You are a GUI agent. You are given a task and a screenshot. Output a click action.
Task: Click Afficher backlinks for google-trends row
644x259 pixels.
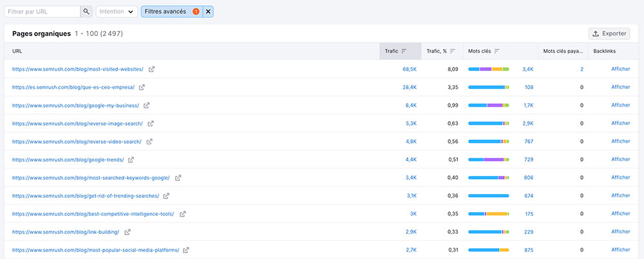(621, 160)
